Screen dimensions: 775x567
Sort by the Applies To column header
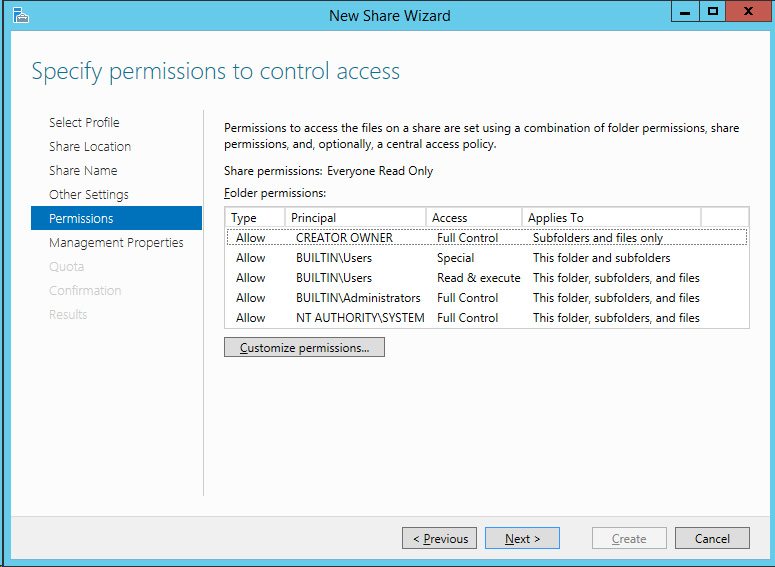611,218
